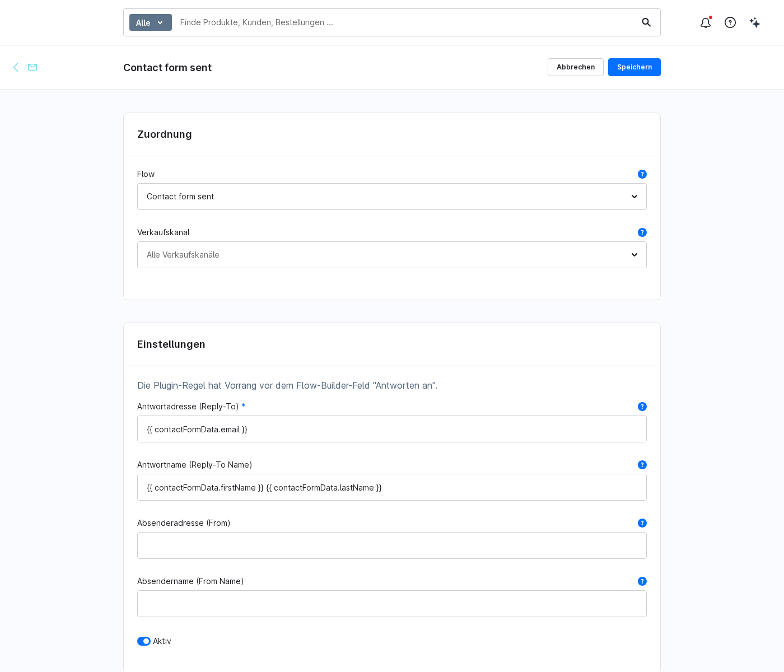
Task: Click the envelope mail module icon
Action: coord(32,67)
